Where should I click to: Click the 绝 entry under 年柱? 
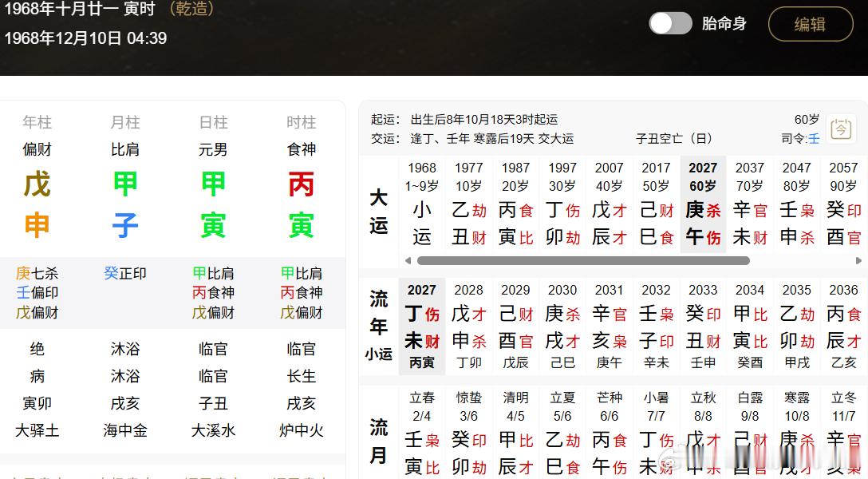[37, 349]
